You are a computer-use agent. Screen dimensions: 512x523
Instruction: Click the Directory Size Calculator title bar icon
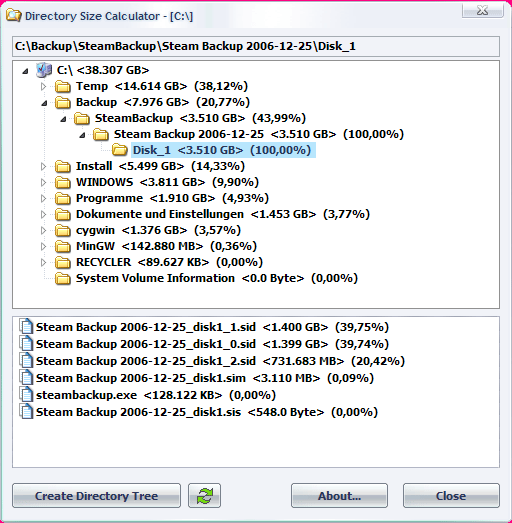tap(14, 16)
